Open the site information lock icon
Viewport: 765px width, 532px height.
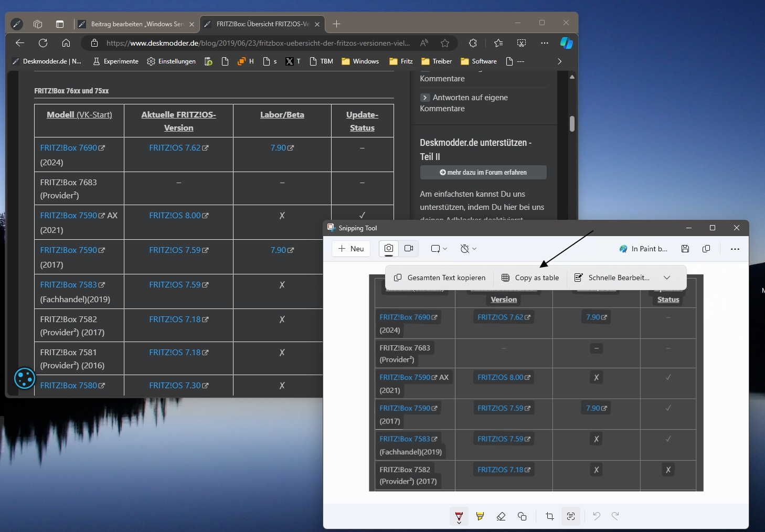(x=94, y=43)
